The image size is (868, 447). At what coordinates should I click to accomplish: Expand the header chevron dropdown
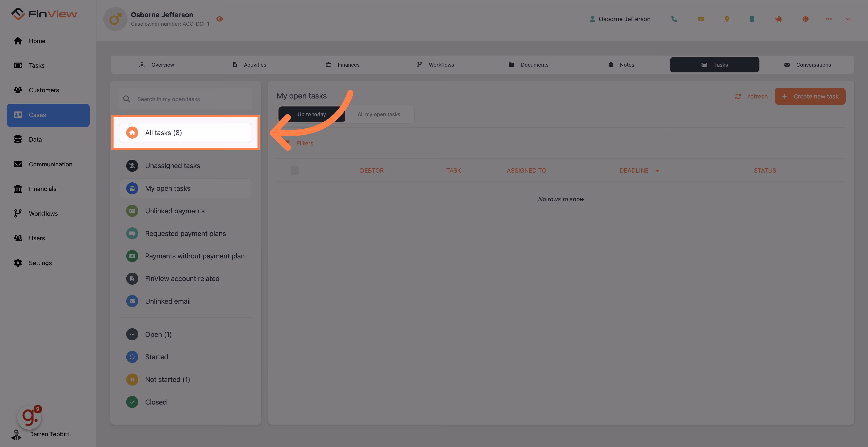point(848,19)
